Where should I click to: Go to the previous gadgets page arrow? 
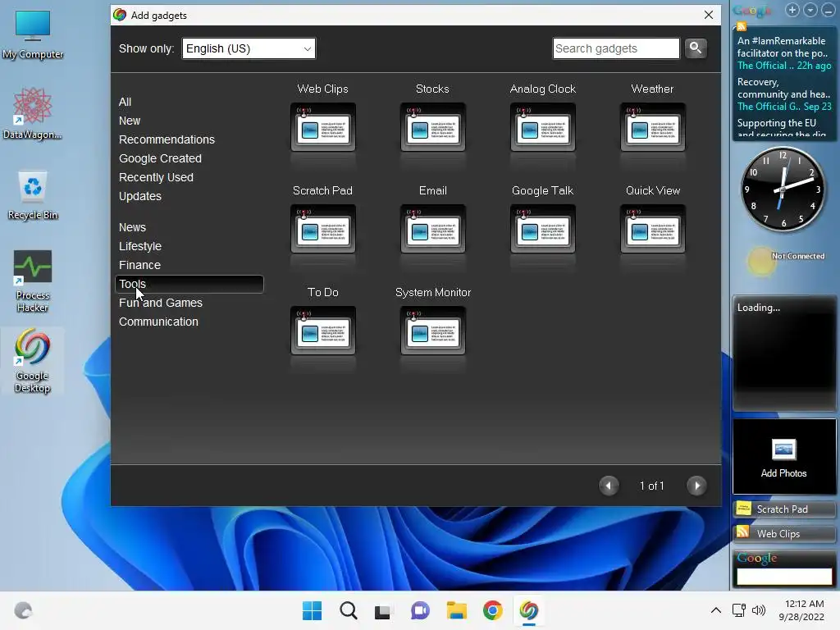tap(609, 486)
